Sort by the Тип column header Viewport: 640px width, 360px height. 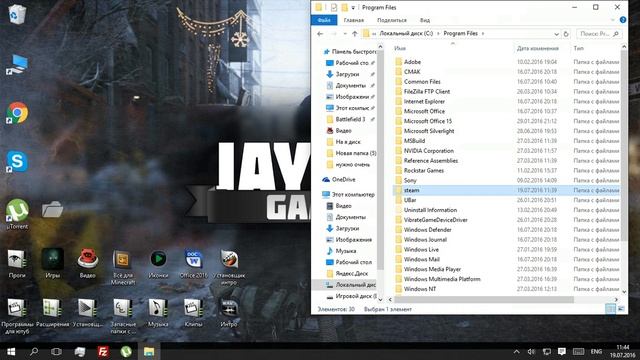pyautogui.click(x=578, y=49)
